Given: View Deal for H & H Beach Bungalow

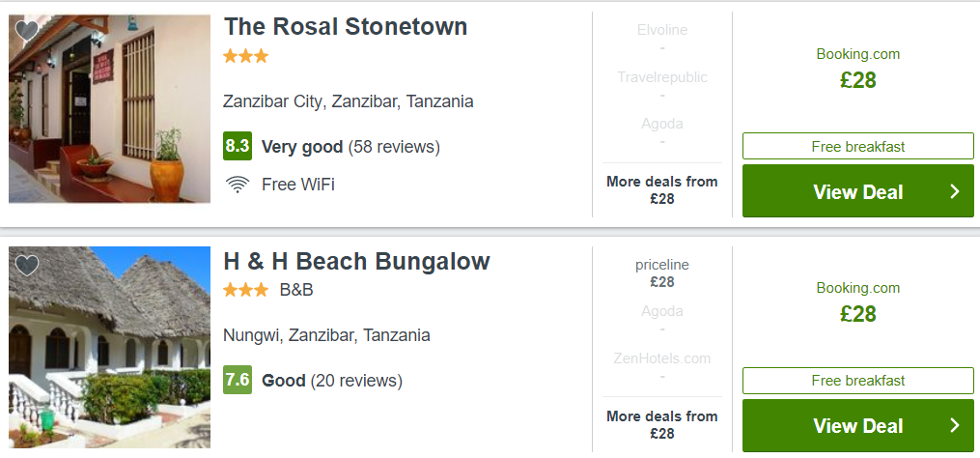Looking at the screenshot, I should (858, 425).
